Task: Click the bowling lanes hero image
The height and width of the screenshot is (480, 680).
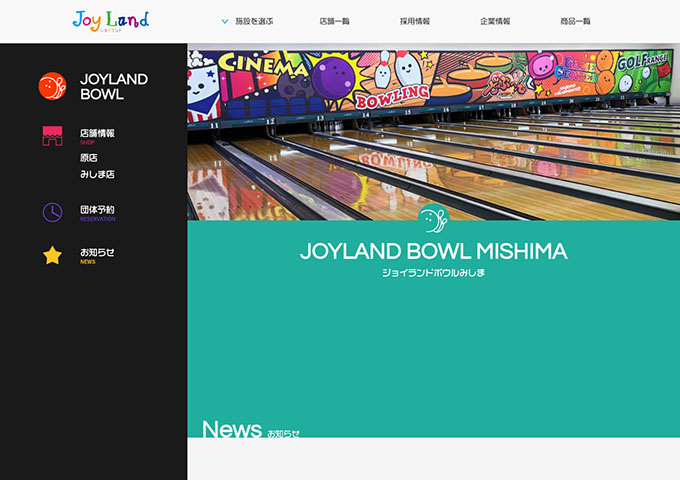Action: pos(433,132)
